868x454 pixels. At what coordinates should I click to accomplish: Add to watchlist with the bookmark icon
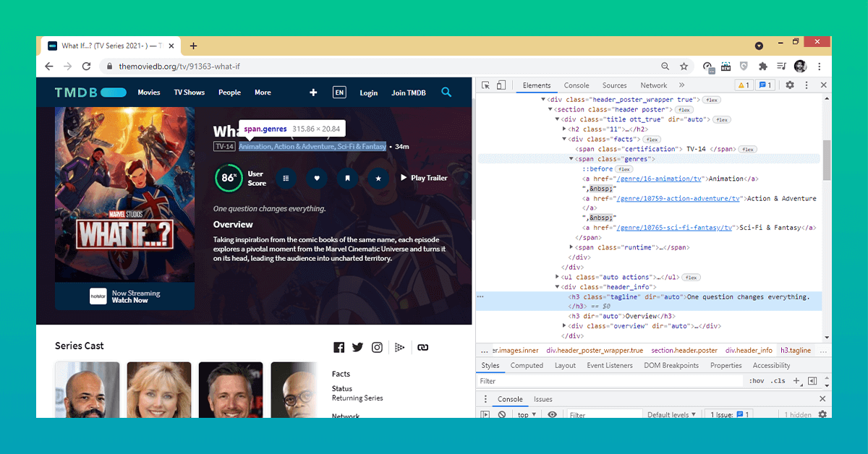point(347,178)
